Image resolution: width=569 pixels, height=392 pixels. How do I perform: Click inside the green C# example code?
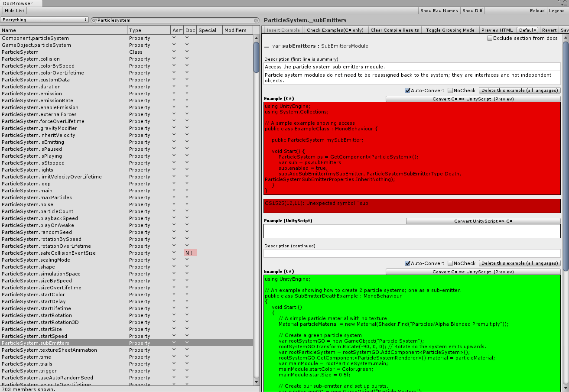[412, 333]
